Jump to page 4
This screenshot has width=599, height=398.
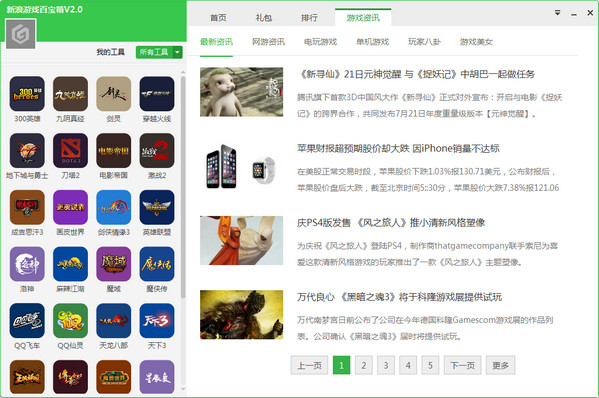coord(408,366)
